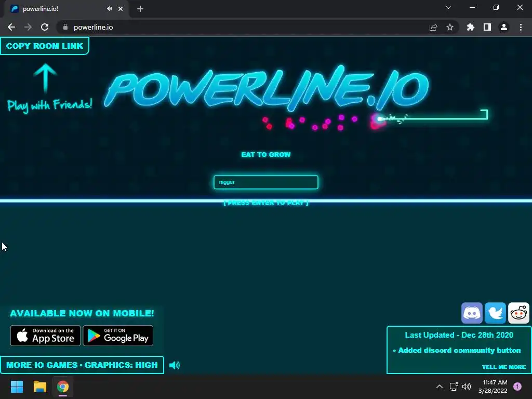Screen dimensions: 532x399
Task: Toggle Graphics: High setting
Action: click(121, 365)
